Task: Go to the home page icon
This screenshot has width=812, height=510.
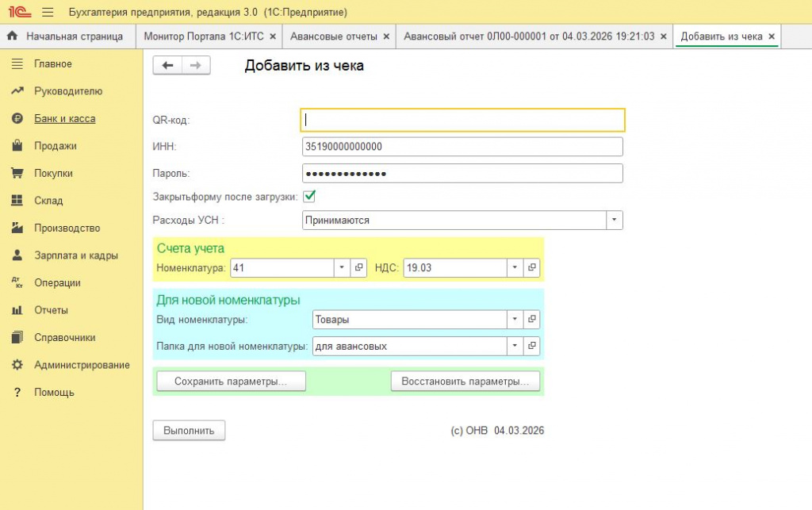Action: coord(13,36)
